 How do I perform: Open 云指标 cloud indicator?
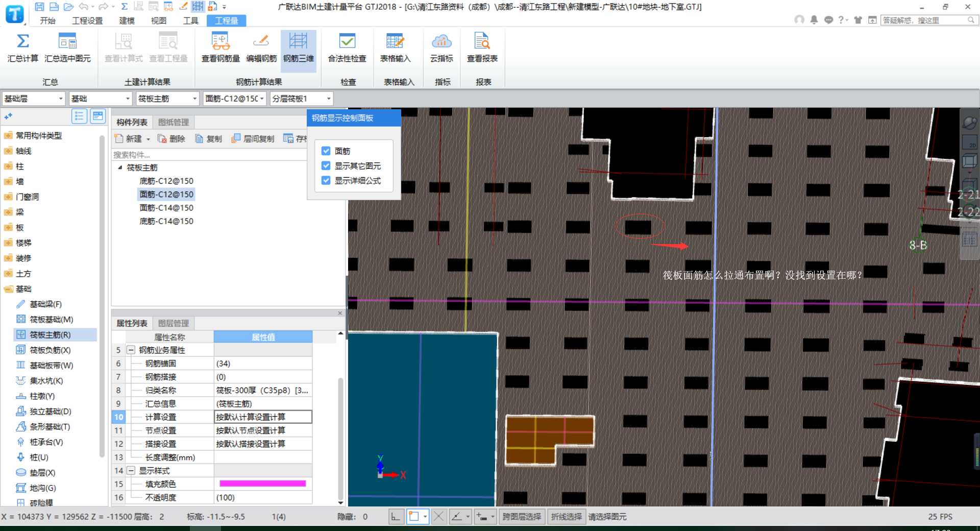point(442,48)
